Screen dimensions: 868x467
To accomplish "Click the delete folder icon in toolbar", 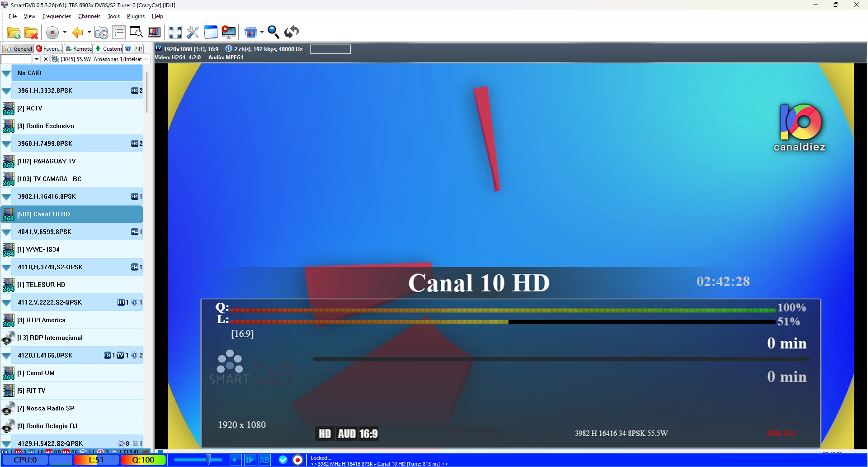I will coord(31,33).
